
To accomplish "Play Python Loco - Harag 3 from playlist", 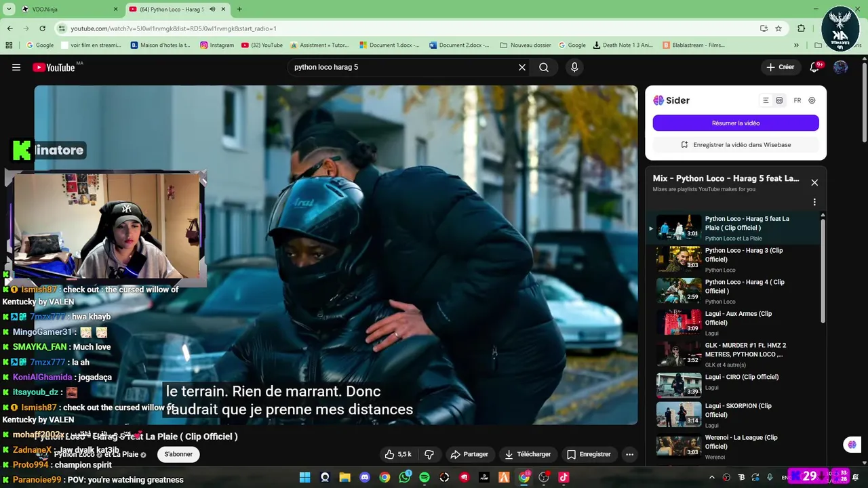I will 732,260.
